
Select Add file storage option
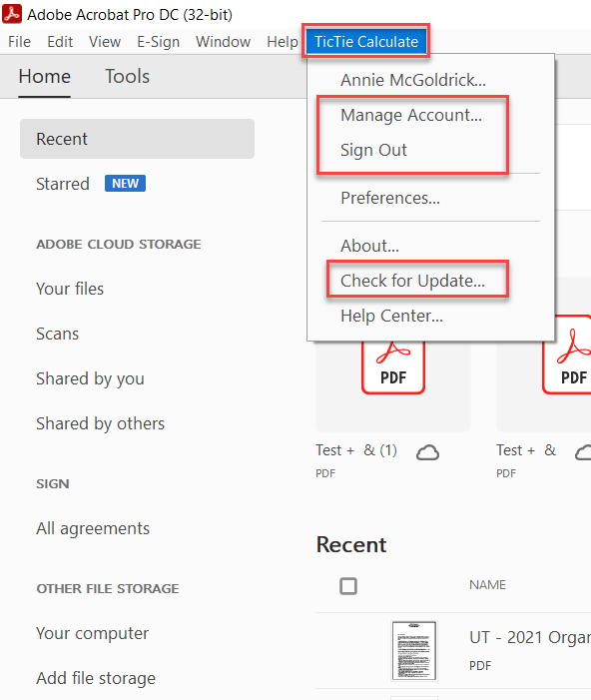pyautogui.click(x=96, y=678)
